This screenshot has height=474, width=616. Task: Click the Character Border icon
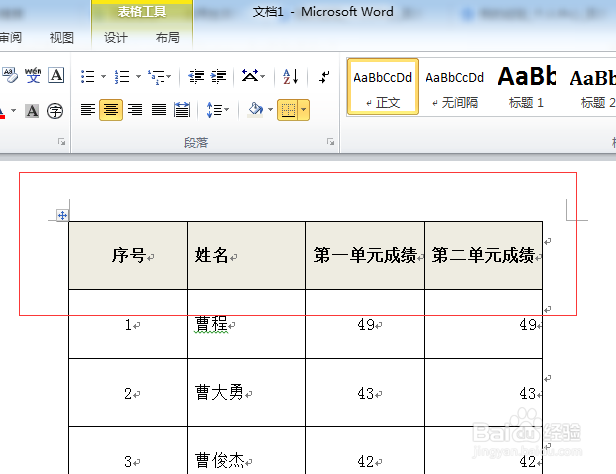coord(56,75)
